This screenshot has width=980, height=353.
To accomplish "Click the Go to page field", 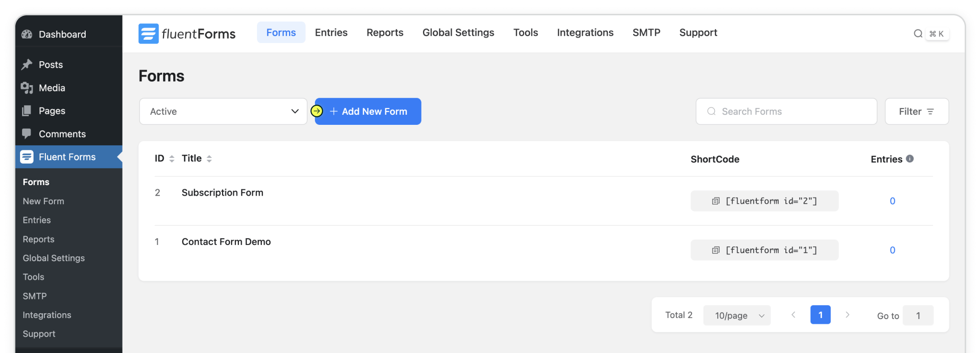I will (918, 315).
